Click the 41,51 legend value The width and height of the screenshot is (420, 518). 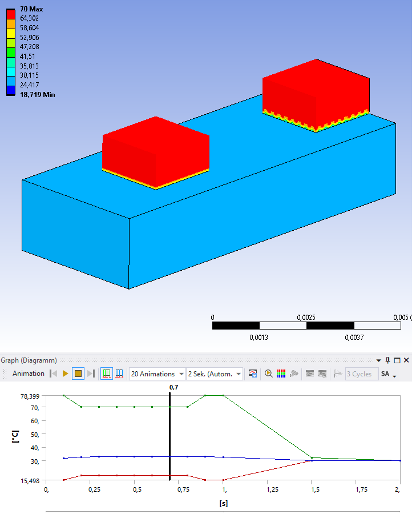tap(27, 57)
